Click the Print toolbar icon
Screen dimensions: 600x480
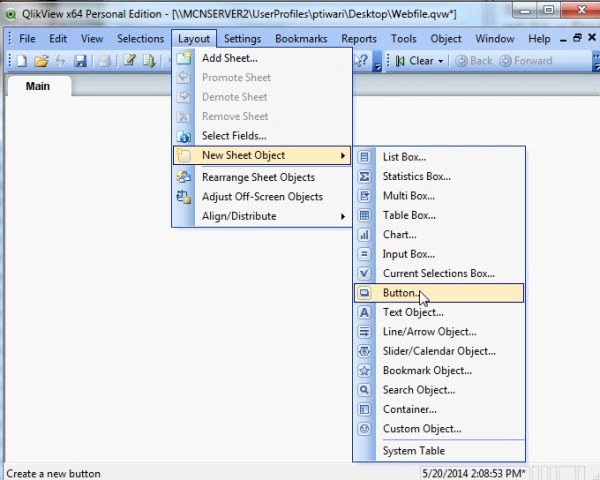(104, 61)
